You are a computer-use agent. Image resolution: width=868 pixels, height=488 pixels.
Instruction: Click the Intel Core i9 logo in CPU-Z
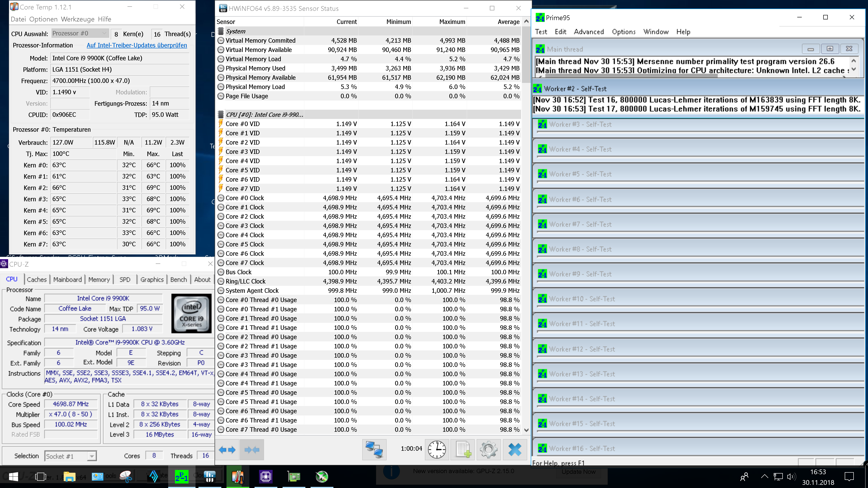pos(191,313)
